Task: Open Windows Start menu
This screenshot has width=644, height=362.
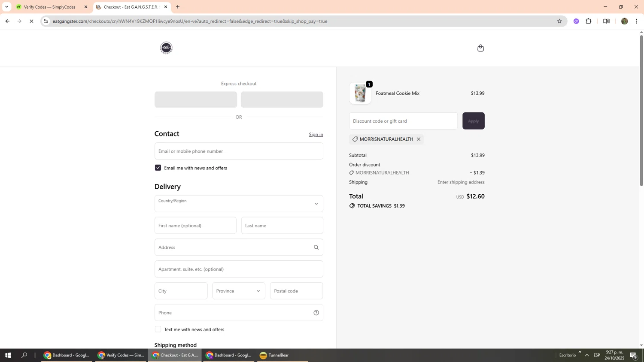Action: 8,355
